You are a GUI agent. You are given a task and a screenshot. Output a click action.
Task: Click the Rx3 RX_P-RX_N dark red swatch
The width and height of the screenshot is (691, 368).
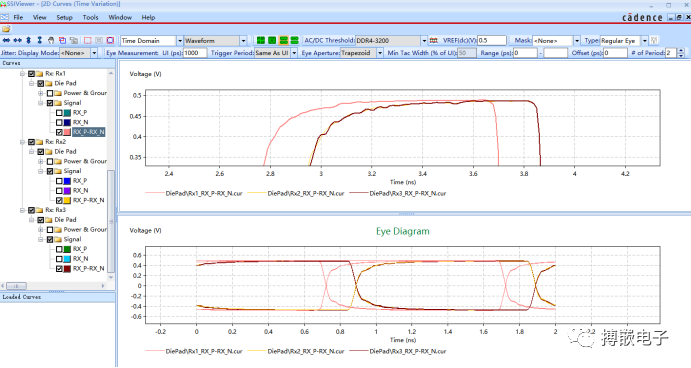[67, 268]
